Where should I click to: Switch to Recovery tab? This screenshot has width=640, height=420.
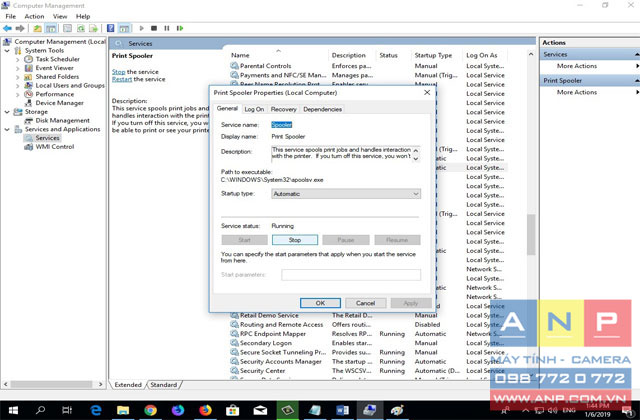[283, 109]
